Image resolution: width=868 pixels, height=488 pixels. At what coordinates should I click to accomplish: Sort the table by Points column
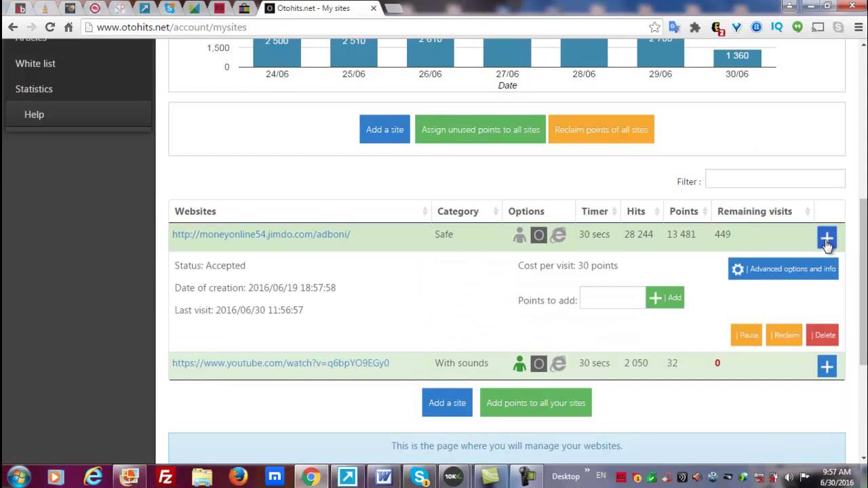pyautogui.click(x=686, y=211)
